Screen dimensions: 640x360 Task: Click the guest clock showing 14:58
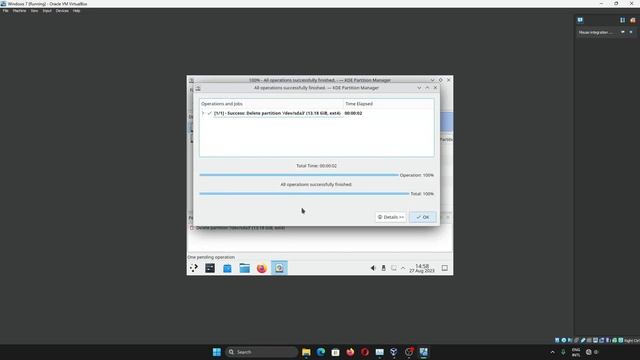(422, 268)
